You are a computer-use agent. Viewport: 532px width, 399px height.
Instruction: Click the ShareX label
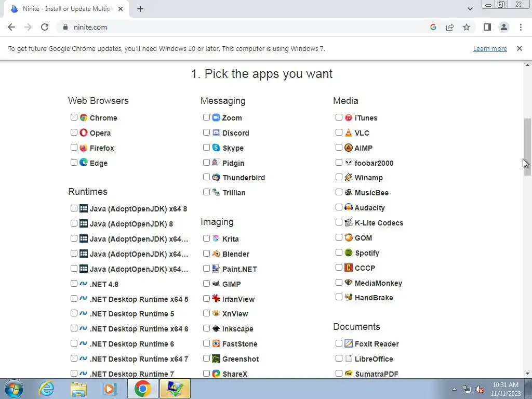[235, 374]
